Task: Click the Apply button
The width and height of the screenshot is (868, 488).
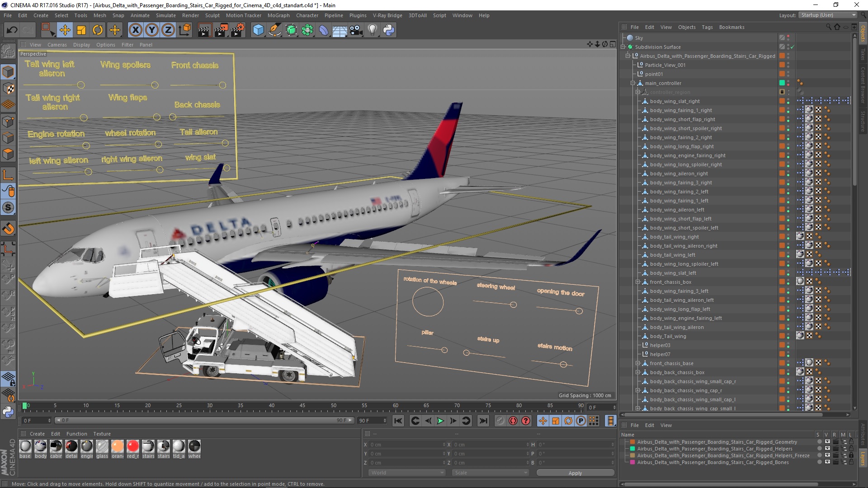Action: click(x=575, y=473)
